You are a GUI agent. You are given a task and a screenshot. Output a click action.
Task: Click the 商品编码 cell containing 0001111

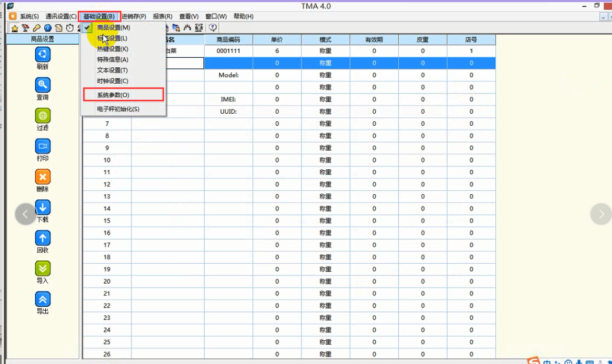click(x=228, y=51)
